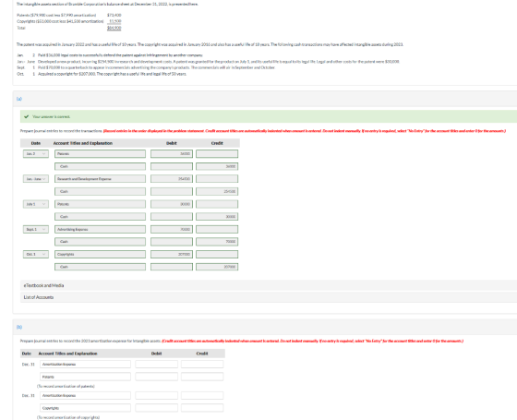Screen dimensions: 517x420
Task: Click the Copyrights account field in Oct. 1 row
Action: [x=100, y=254]
